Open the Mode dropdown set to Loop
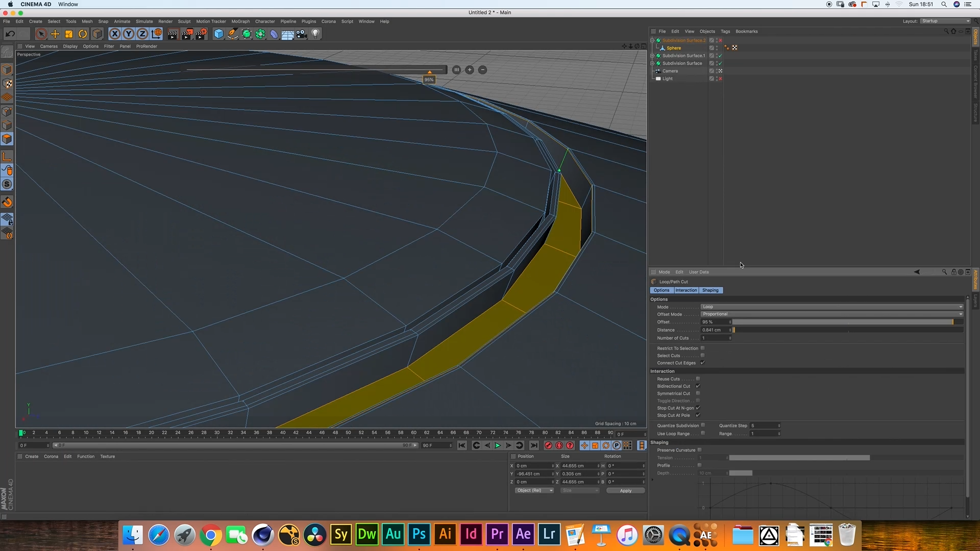 click(831, 307)
